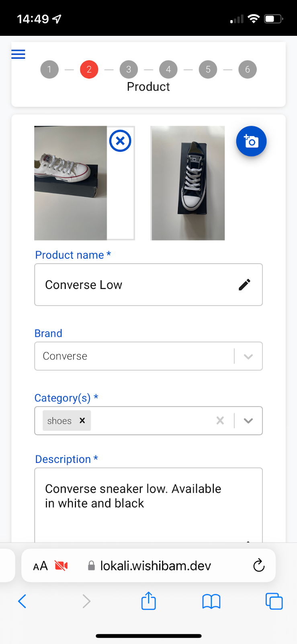
Task: Show Safari open tabs
Action: click(274, 601)
